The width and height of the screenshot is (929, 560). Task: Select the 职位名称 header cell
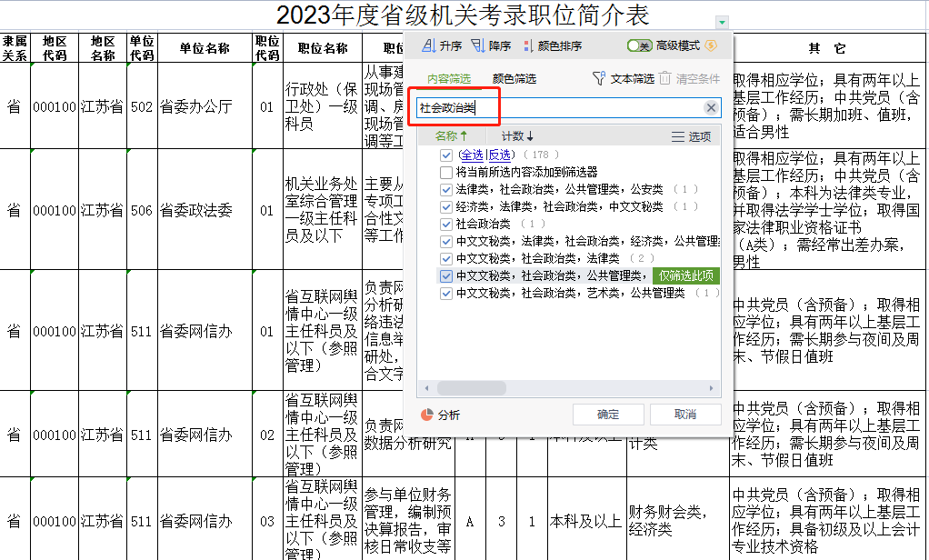tap(323, 47)
